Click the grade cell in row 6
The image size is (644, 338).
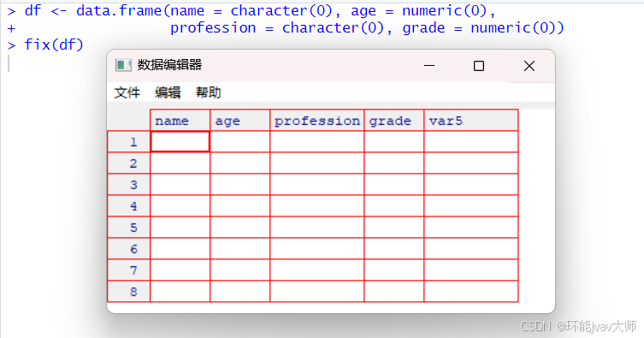pos(394,248)
